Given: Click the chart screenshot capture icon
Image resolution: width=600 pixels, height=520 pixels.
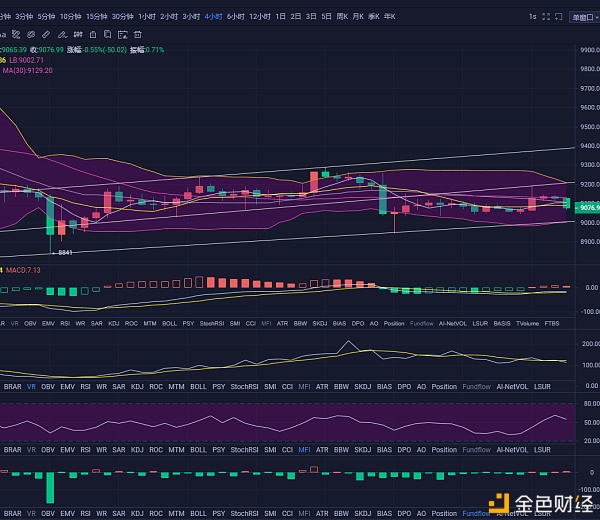Looking at the screenshot, I should (122, 35).
